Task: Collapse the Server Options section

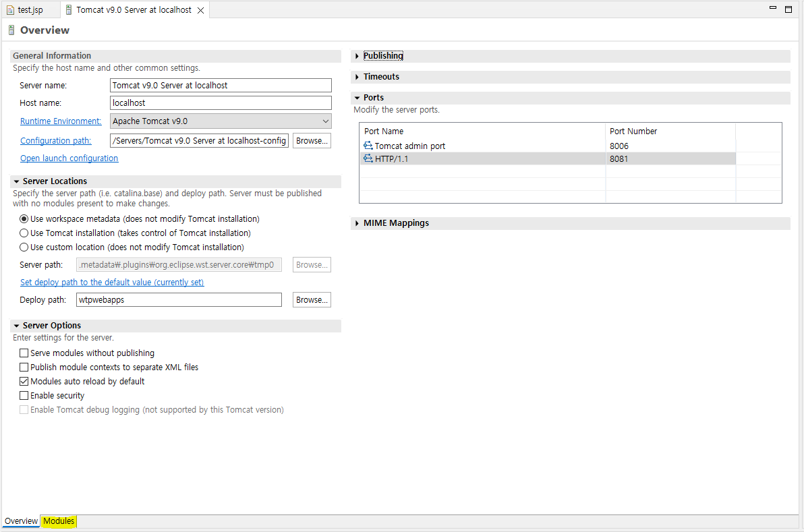Action: point(16,326)
